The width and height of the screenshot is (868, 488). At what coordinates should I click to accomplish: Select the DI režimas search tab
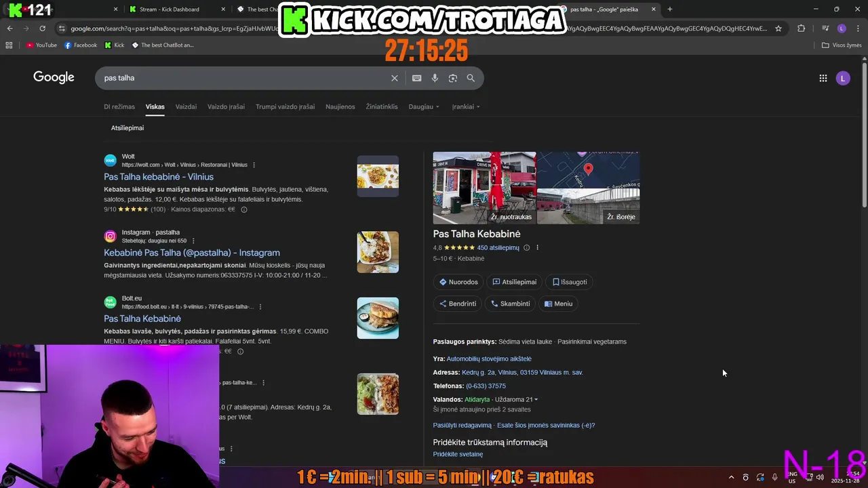coord(119,106)
